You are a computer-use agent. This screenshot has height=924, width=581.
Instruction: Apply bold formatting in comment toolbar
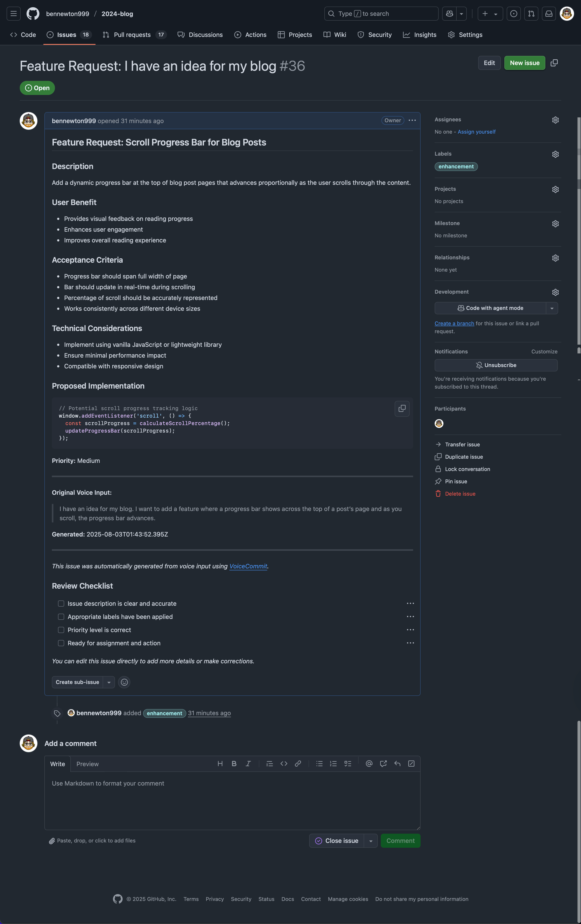pyautogui.click(x=234, y=764)
